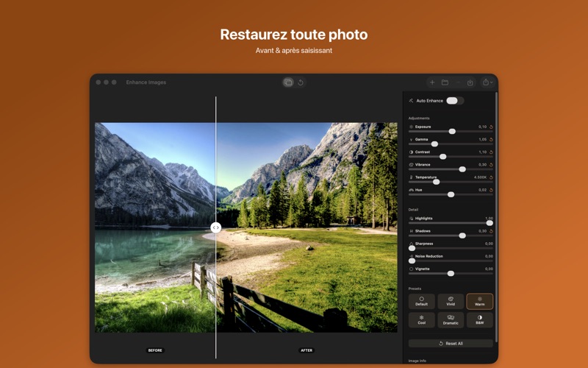Open the share menu dropdown
Viewport: 588px width, 368px height.
(487, 82)
